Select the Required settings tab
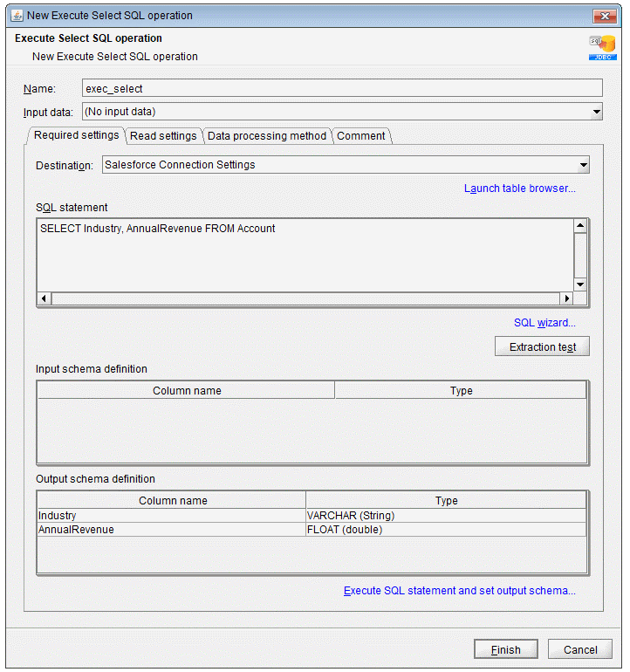Screen dimensions: 630x672 (77, 135)
